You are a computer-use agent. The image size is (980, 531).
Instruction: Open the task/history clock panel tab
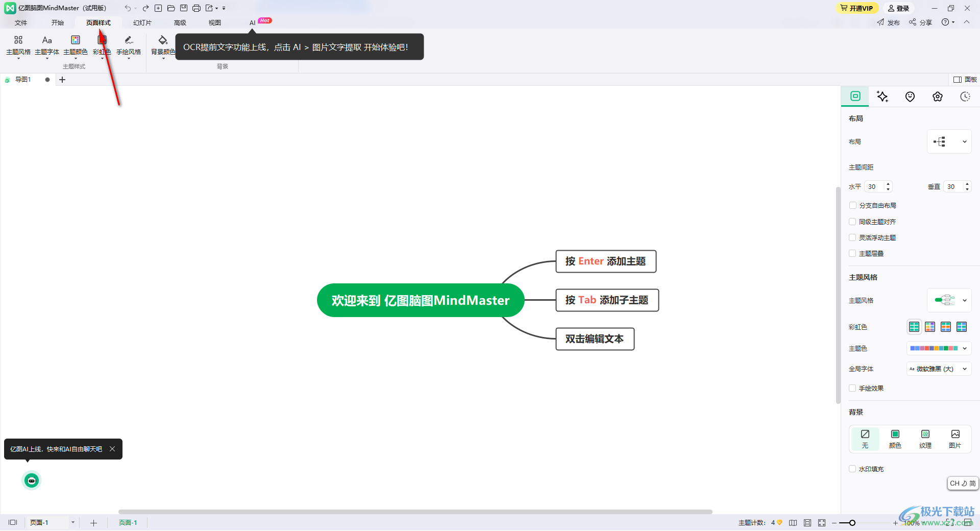click(965, 96)
